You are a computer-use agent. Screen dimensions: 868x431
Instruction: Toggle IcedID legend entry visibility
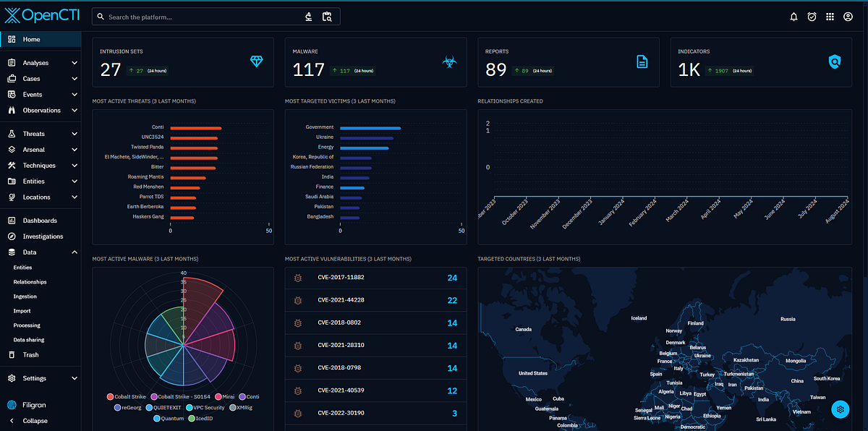pos(200,418)
